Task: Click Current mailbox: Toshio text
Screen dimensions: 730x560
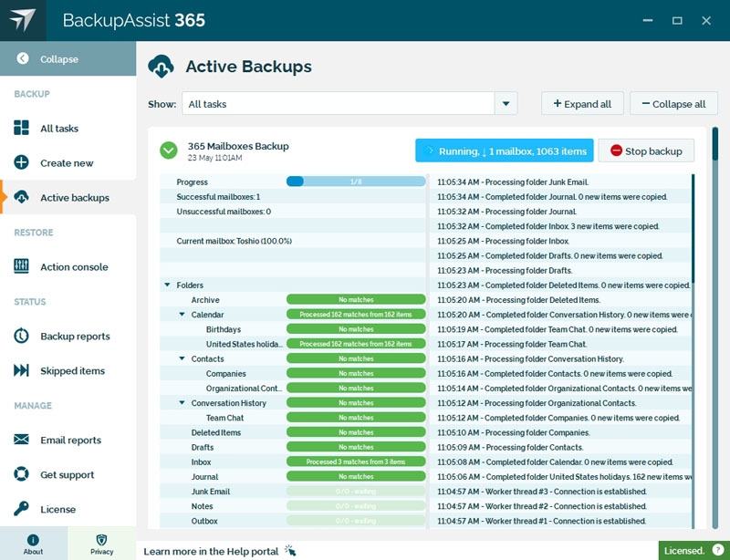Action: click(x=235, y=241)
